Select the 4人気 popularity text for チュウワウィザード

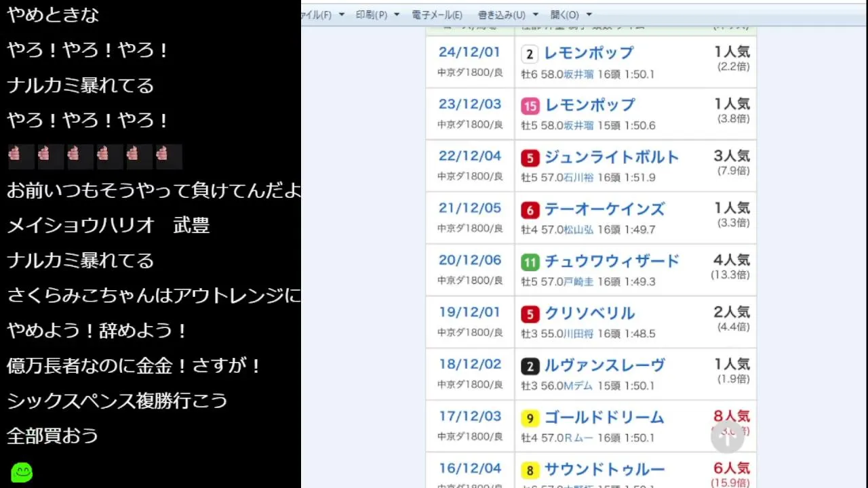coord(732,260)
